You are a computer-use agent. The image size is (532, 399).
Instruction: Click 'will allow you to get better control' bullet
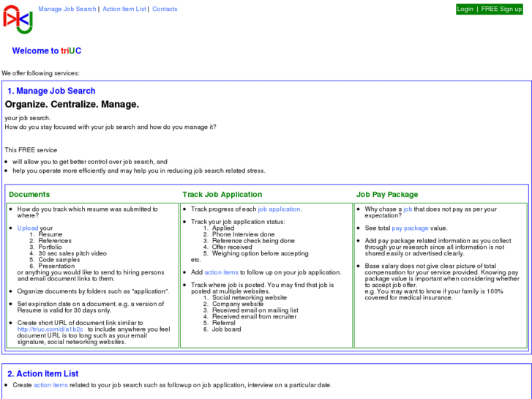(90, 162)
